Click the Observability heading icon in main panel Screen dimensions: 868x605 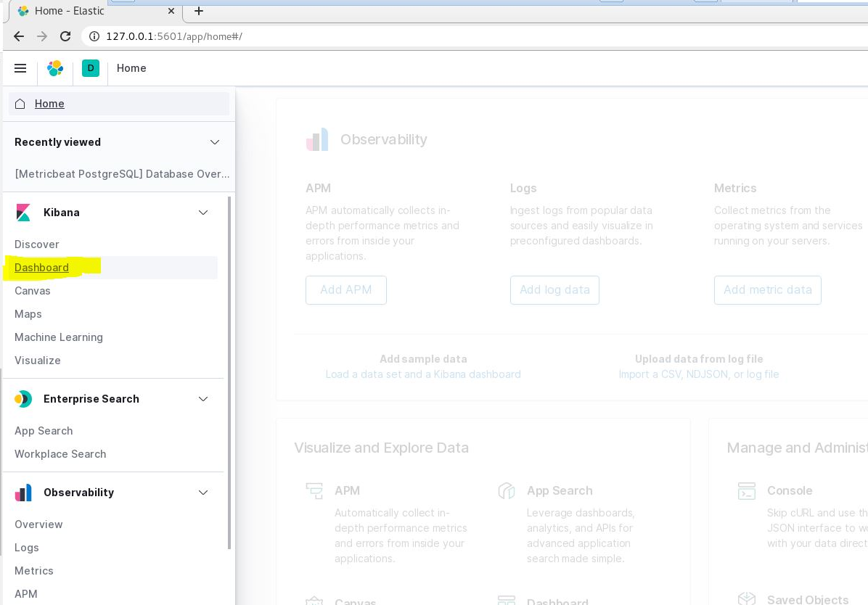pos(317,139)
